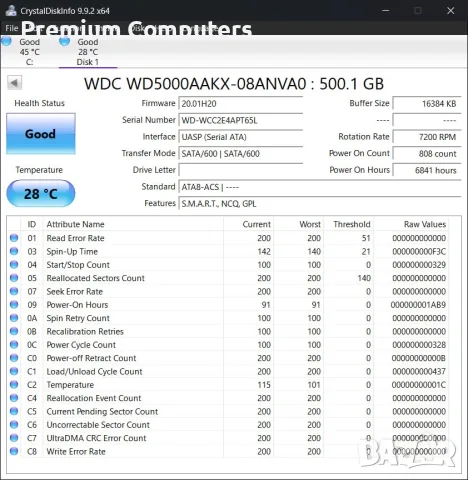
Task: Click the disk title WDC WD5000AAKX-08ANVA0
Action: click(x=195, y=84)
